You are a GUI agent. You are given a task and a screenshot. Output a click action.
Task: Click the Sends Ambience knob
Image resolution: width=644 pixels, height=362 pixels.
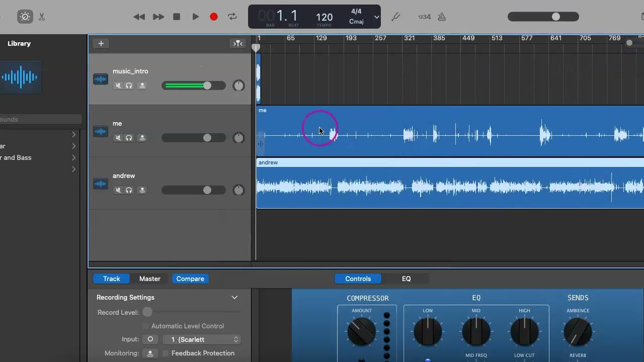tap(578, 332)
